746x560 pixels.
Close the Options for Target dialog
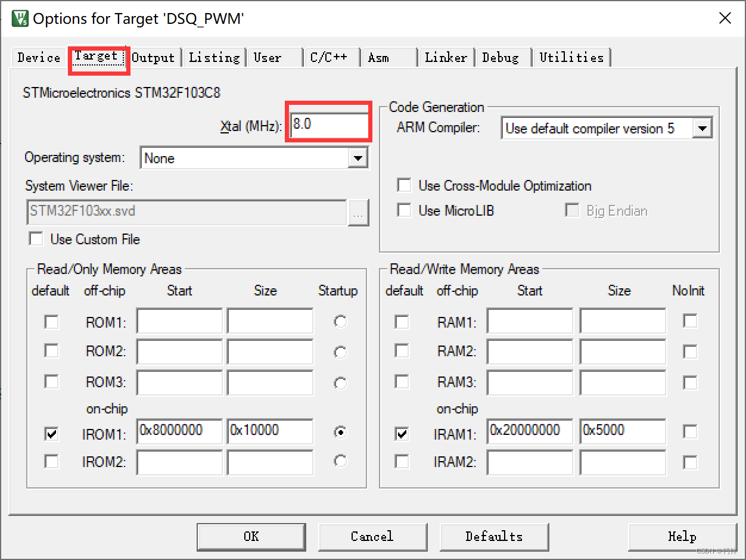point(725,18)
